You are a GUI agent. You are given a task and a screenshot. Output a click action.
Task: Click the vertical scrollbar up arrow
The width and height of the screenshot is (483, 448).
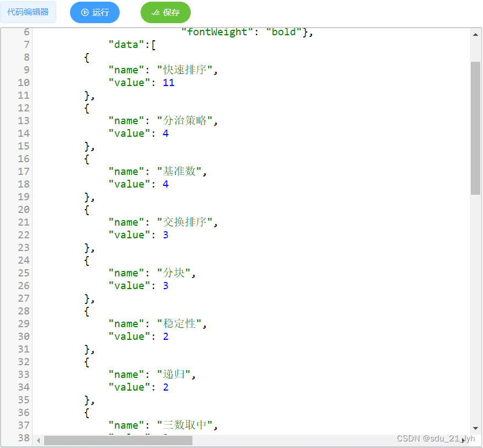pyautogui.click(x=475, y=34)
